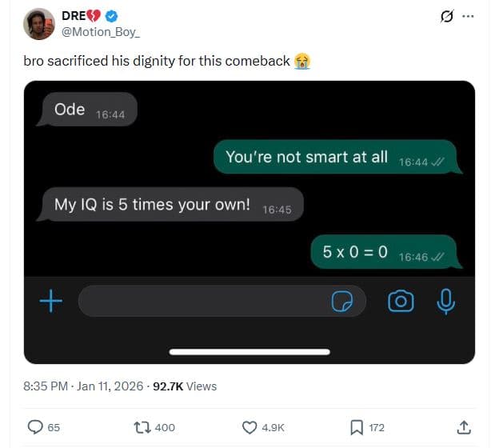
Task: Click the sticker icon in message box
Action: coord(343,301)
